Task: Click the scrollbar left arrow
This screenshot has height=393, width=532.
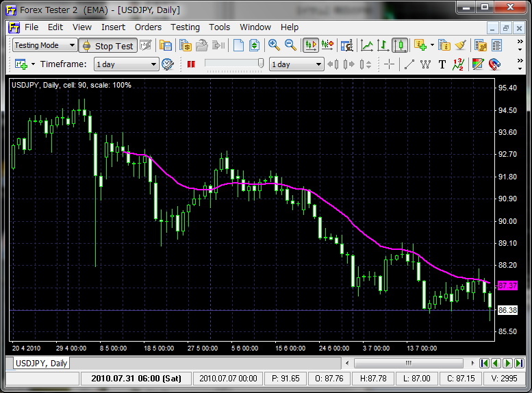Action: 347,363
